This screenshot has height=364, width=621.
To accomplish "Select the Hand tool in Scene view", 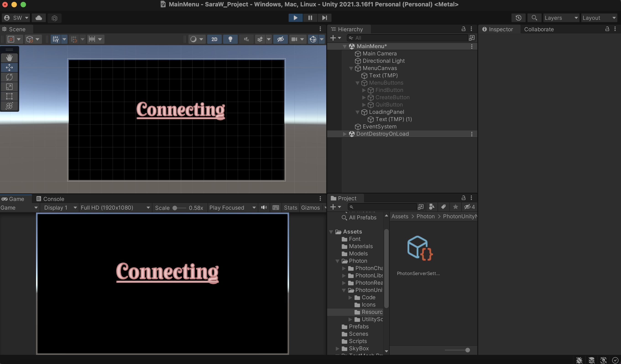I will click(x=9, y=58).
